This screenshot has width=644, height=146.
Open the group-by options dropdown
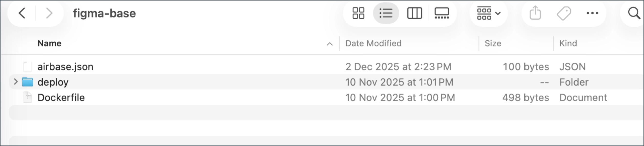[x=489, y=13]
